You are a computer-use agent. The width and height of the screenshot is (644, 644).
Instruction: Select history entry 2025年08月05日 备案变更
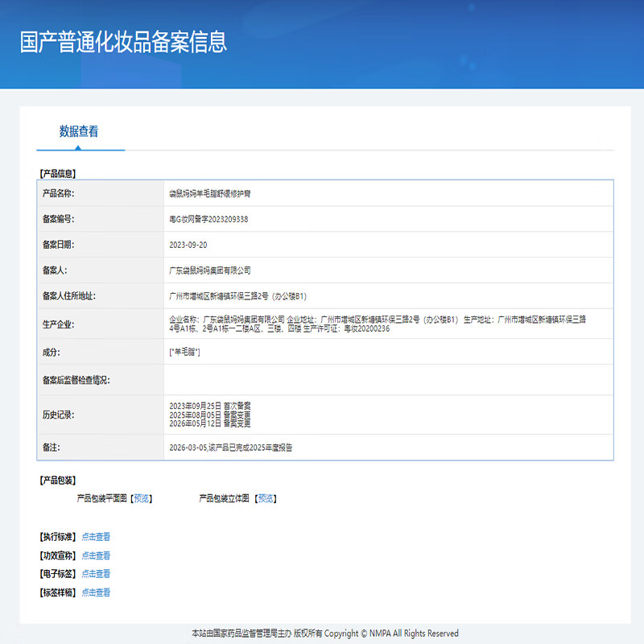pos(210,415)
